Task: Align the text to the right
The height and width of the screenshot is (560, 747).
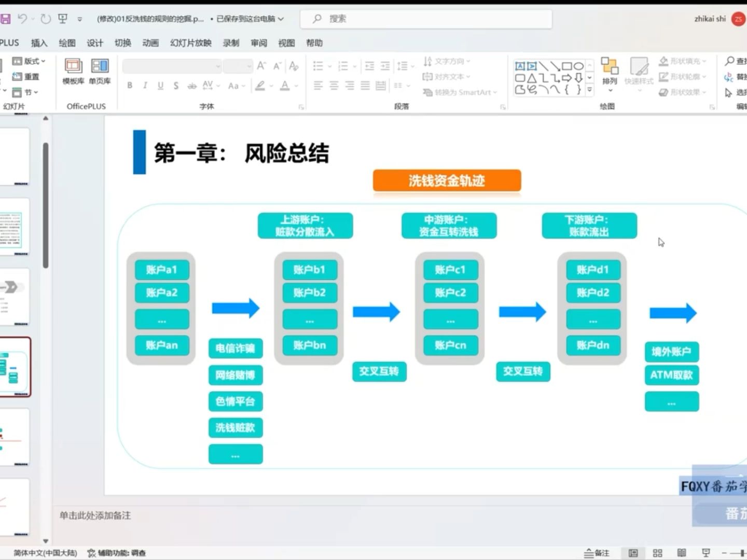Action: click(350, 86)
